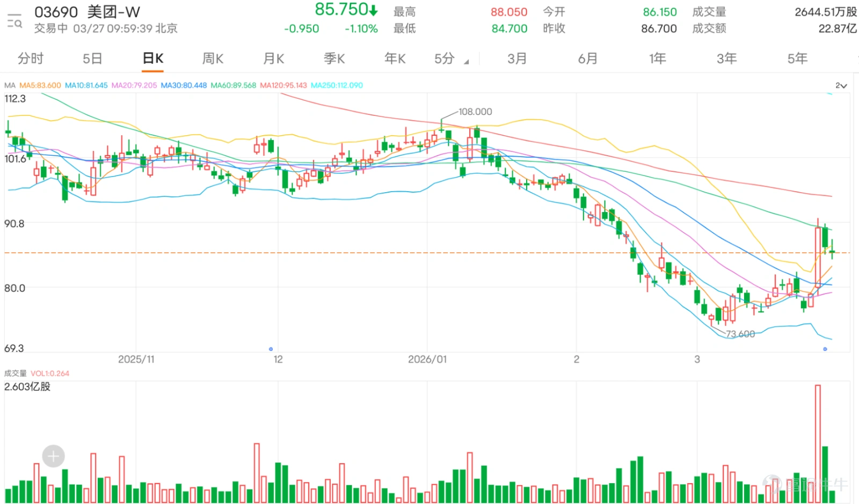Select the 日K daily chart tab
Screen dimensions: 859x504
(x=153, y=58)
